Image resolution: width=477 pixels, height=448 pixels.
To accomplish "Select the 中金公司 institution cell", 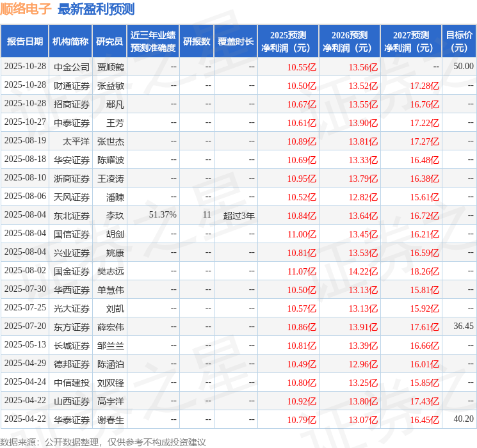I will click(72, 67).
